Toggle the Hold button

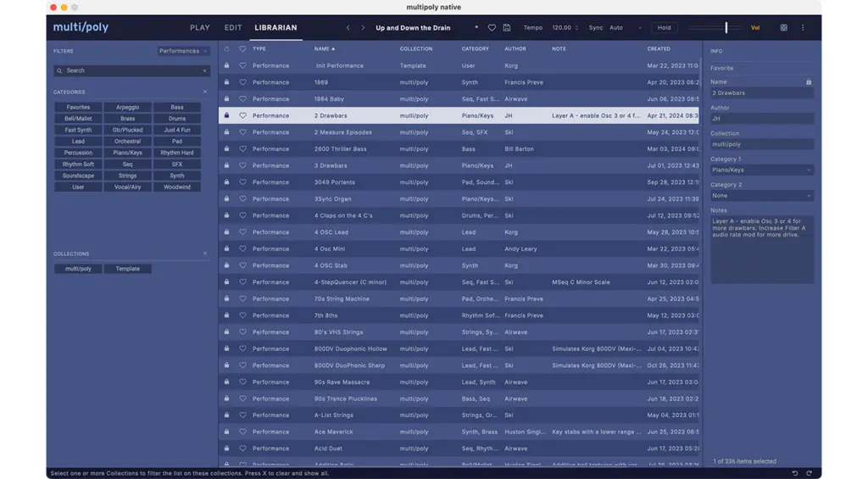[664, 28]
